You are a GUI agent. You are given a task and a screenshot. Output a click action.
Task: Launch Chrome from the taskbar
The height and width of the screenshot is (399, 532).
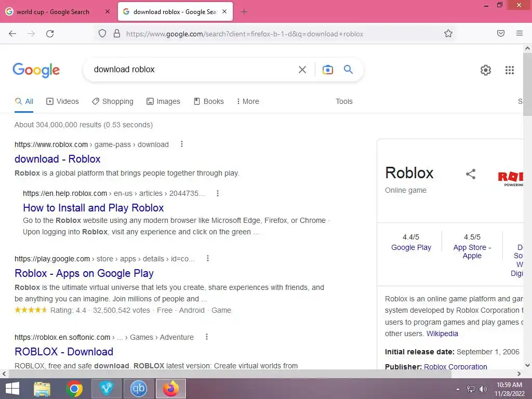coord(74,389)
